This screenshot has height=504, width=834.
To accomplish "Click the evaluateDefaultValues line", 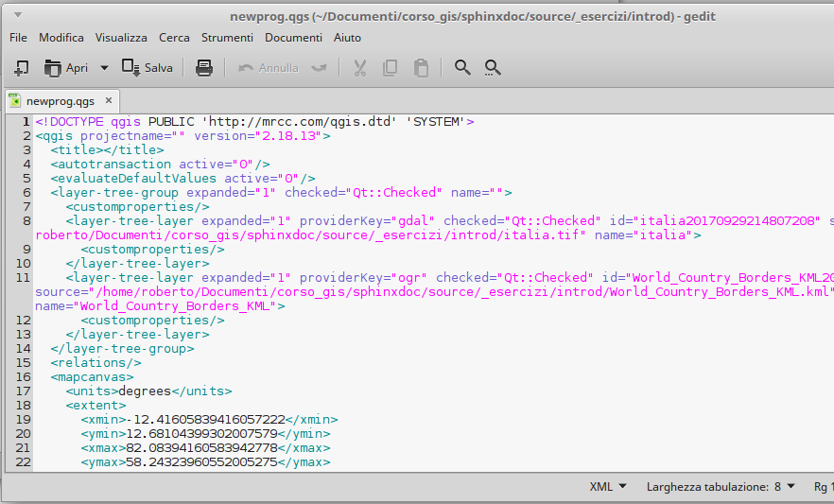I will tap(183, 179).
